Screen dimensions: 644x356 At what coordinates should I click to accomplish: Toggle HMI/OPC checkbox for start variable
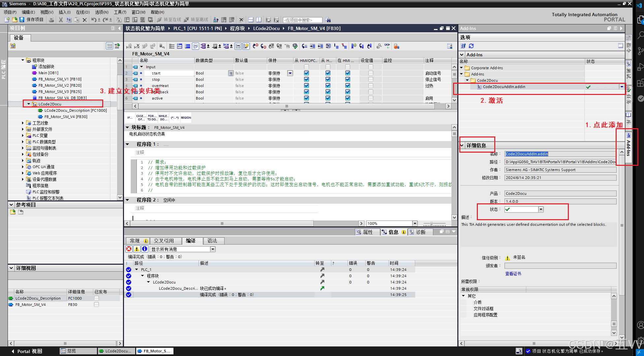click(306, 73)
